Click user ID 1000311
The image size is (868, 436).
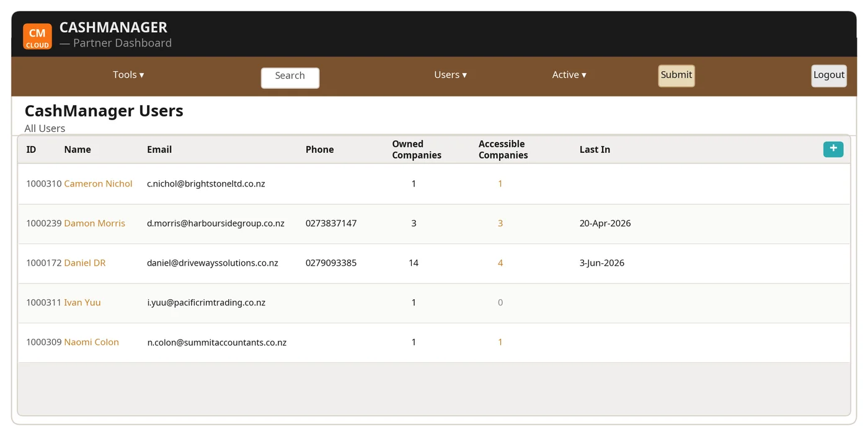44,303
